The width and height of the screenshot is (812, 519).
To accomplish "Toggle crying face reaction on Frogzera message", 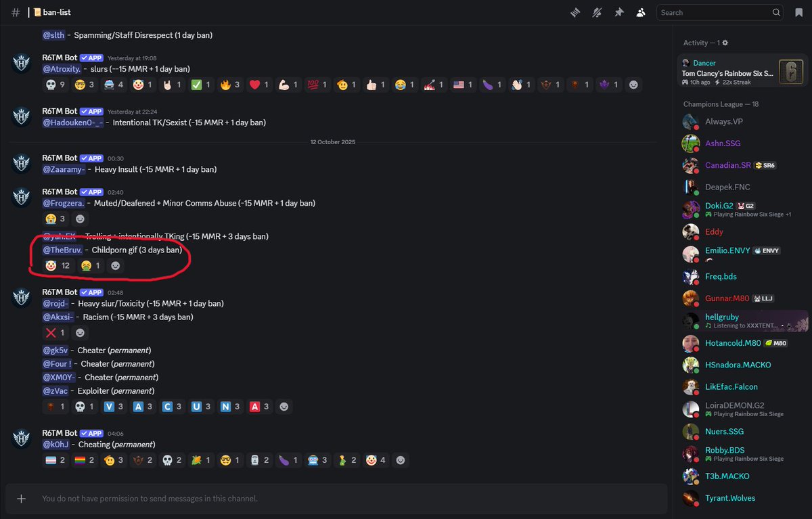I will (55, 219).
